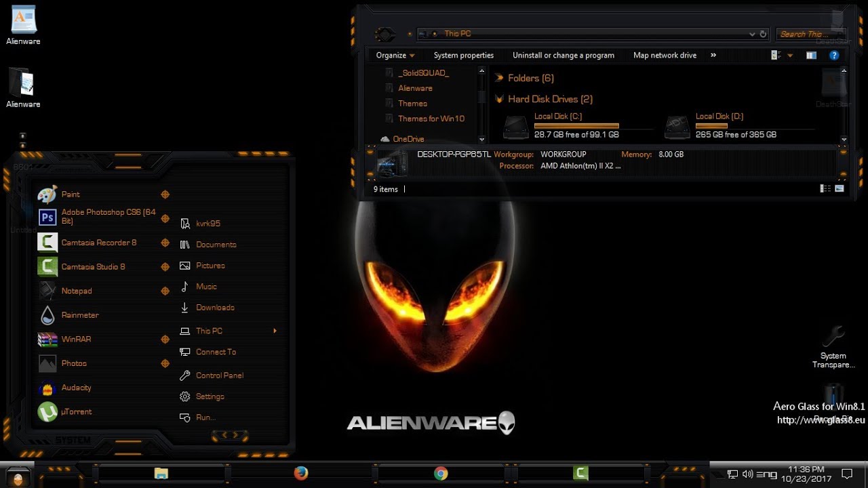The height and width of the screenshot is (488, 868).
Task: Toggle the Explorer preview pane
Action: (x=811, y=56)
